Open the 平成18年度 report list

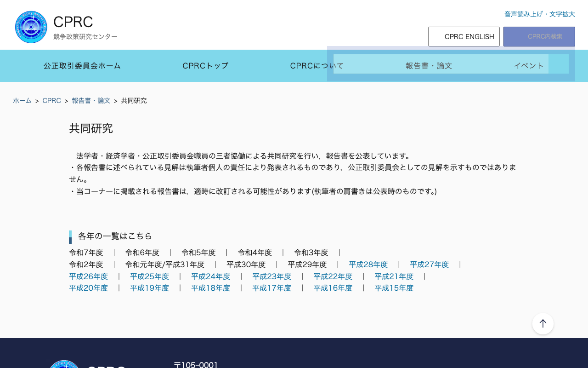[211, 288]
